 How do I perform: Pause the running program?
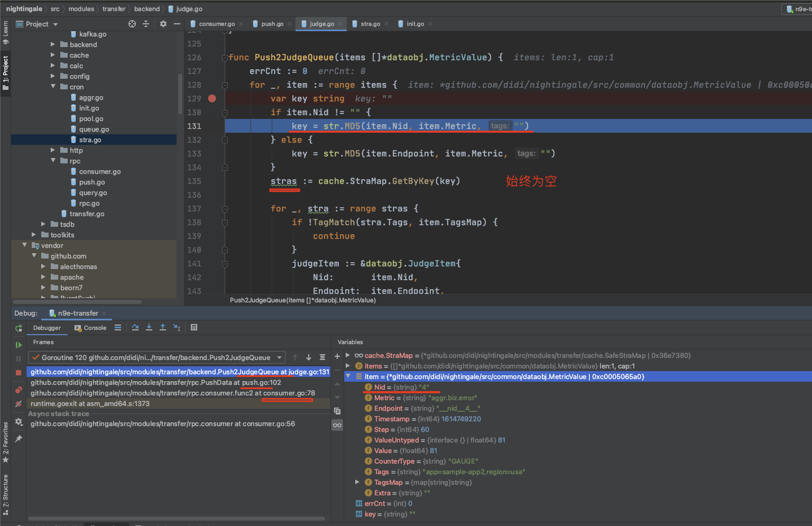19,358
